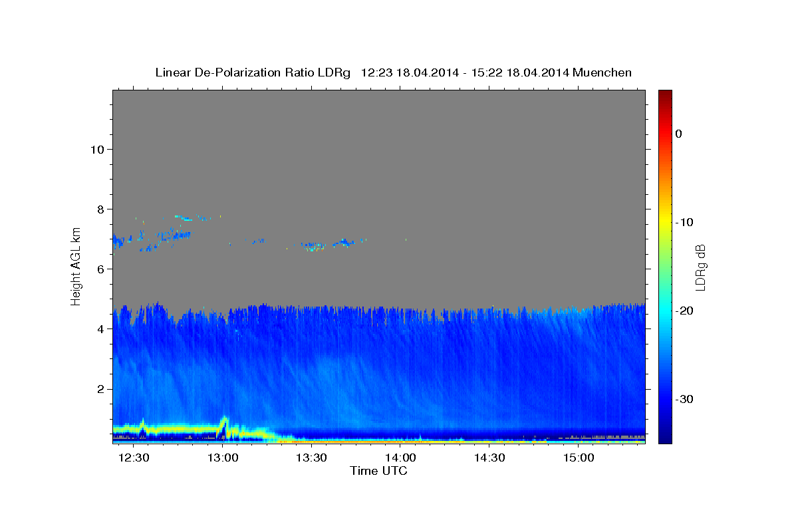Click the 13:30 time tick label
The image size is (798, 532).
[x=312, y=458]
